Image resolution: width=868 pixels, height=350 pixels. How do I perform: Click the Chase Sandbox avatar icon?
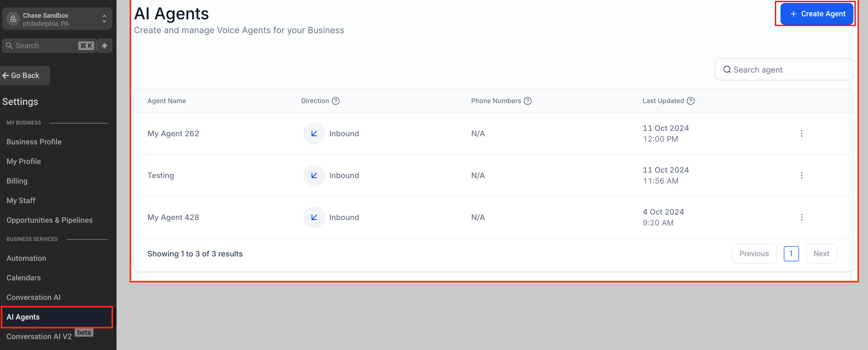(x=13, y=19)
